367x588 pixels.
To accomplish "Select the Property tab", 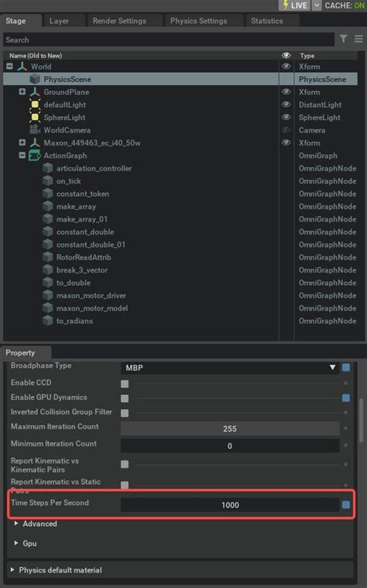I will tap(20, 352).
